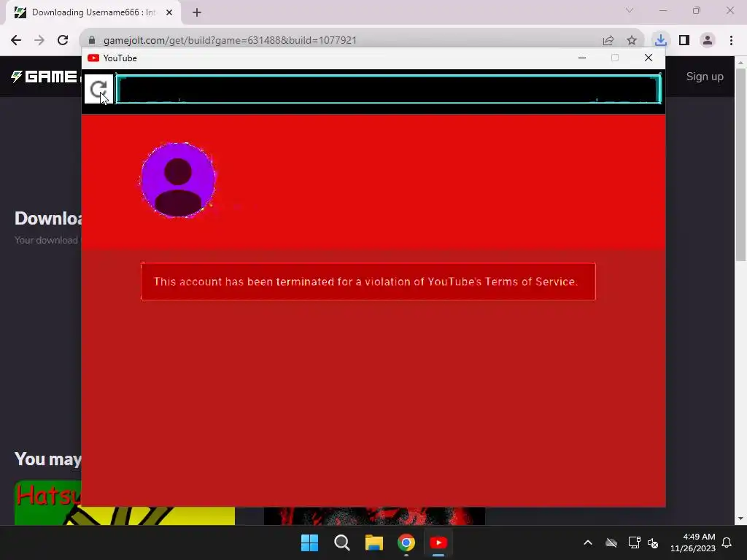Click the YouTube logo in popup title bar

click(93, 58)
